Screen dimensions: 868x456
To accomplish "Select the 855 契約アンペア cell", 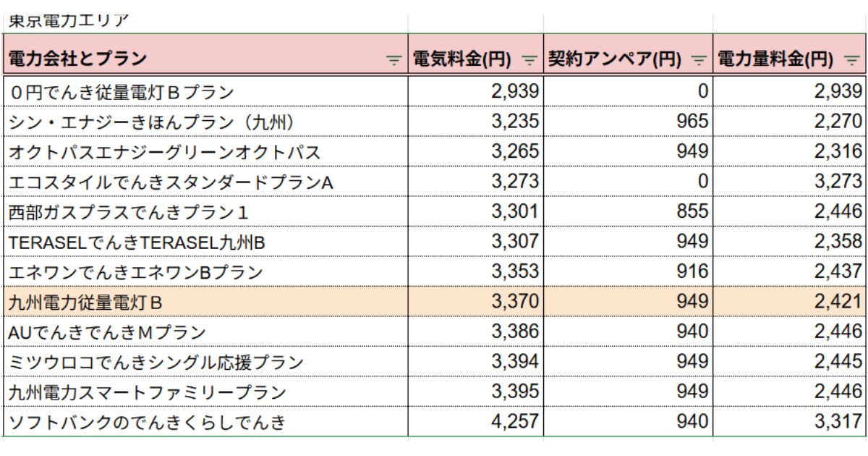I will click(x=628, y=212).
